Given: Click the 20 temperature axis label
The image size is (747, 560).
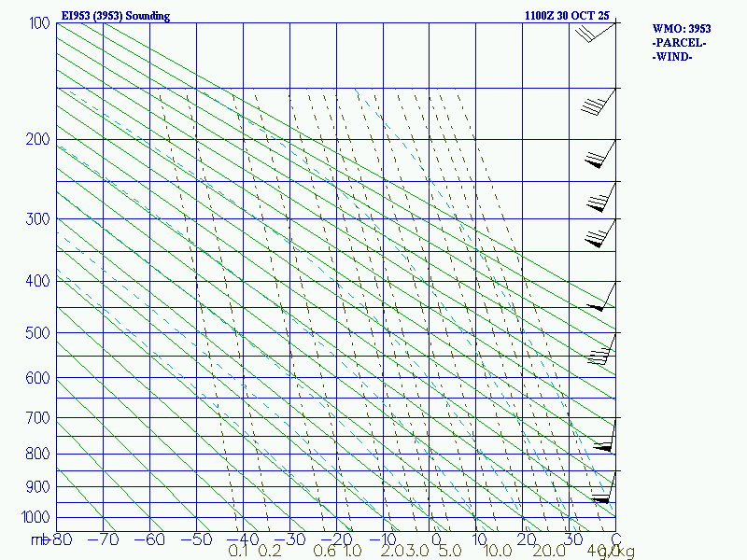Looking at the screenshot, I should (x=527, y=539).
